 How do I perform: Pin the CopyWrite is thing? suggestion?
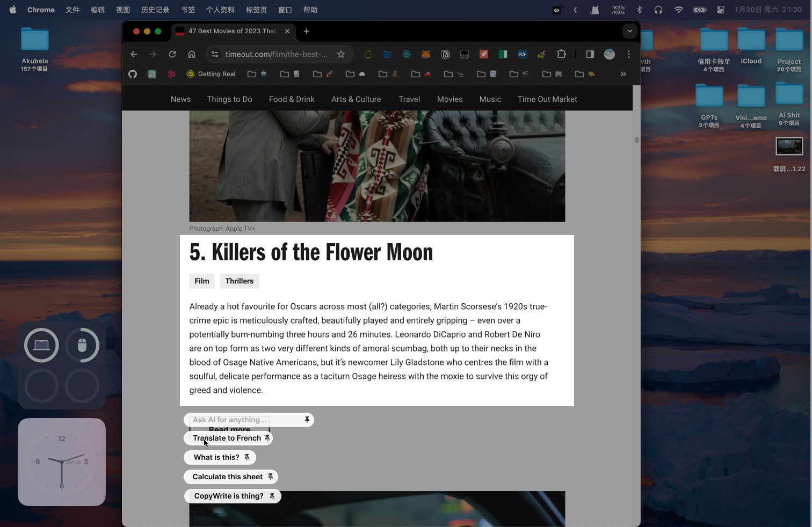272,496
